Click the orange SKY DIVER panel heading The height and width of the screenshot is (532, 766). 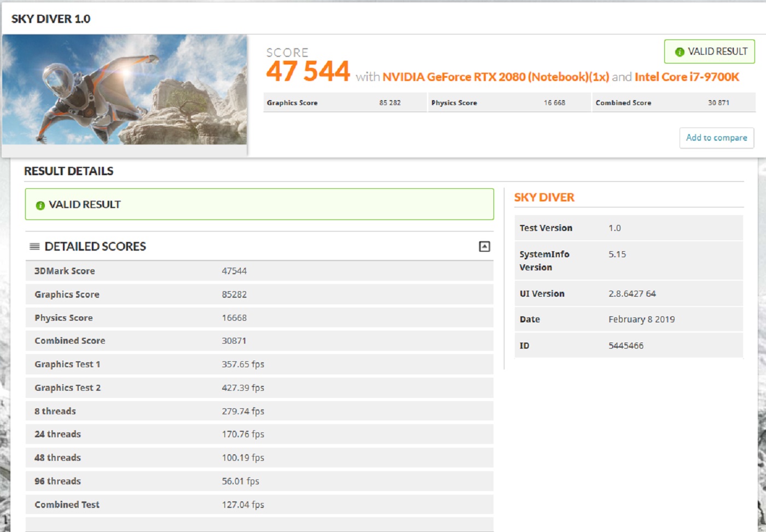544,198
